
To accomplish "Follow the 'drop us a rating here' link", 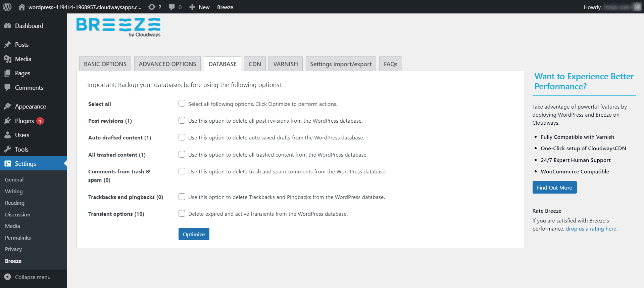I will coord(591,229).
